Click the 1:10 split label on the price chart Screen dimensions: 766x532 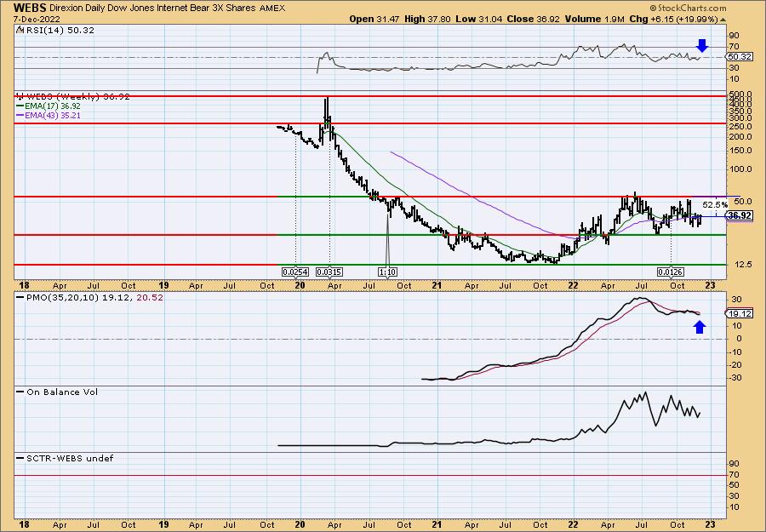(387, 272)
